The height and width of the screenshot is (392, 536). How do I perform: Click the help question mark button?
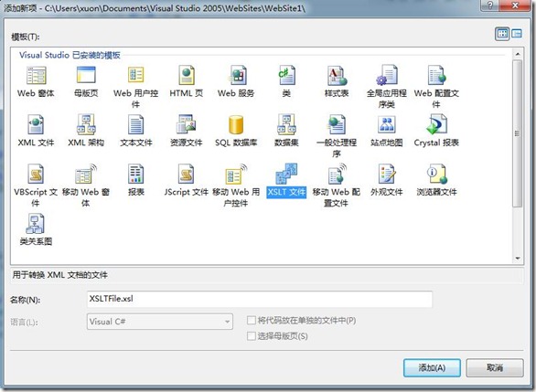coord(490,5)
